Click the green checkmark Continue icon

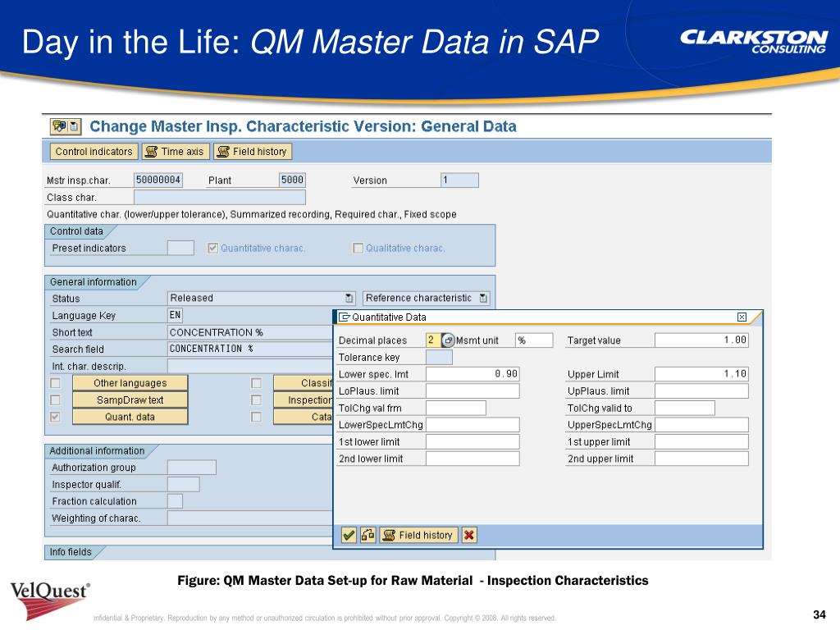tap(349, 535)
